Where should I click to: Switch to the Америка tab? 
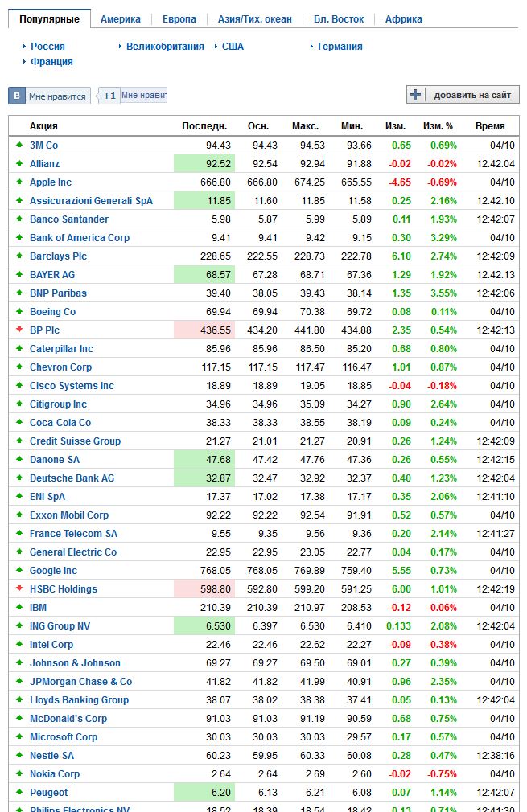point(121,18)
